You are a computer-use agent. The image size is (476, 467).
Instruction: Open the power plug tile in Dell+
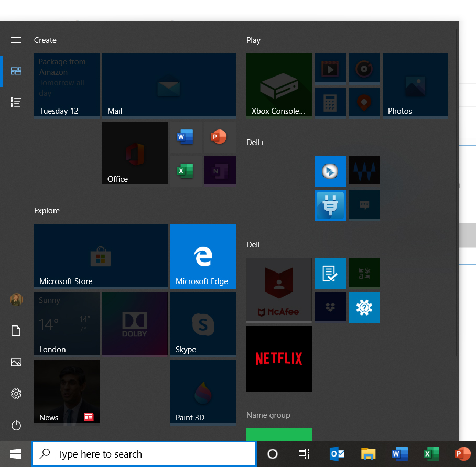tap(330, 205)
